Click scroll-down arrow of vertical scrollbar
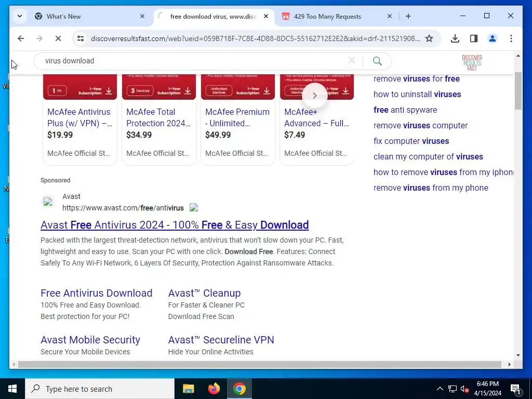 (518, 355)
